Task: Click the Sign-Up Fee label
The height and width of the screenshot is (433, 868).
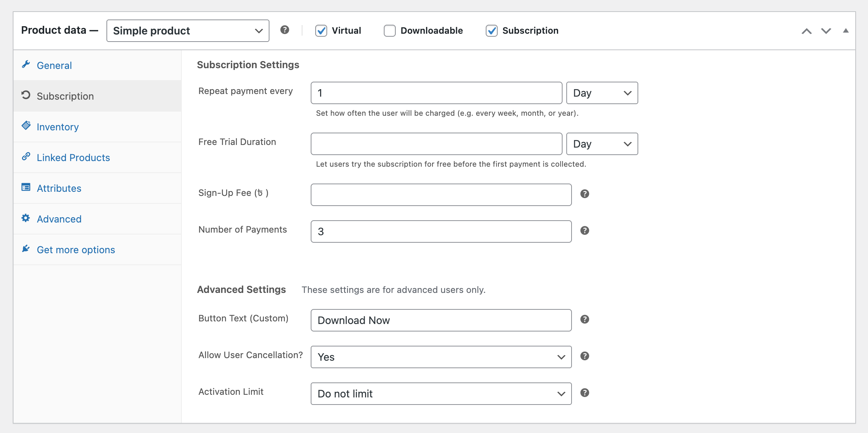Action: pos(233,193)
